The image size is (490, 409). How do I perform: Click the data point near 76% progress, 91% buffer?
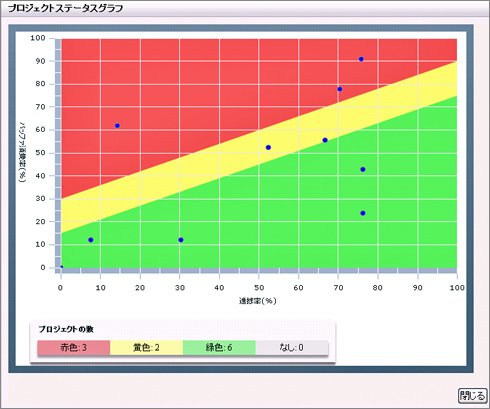(361, 59)
